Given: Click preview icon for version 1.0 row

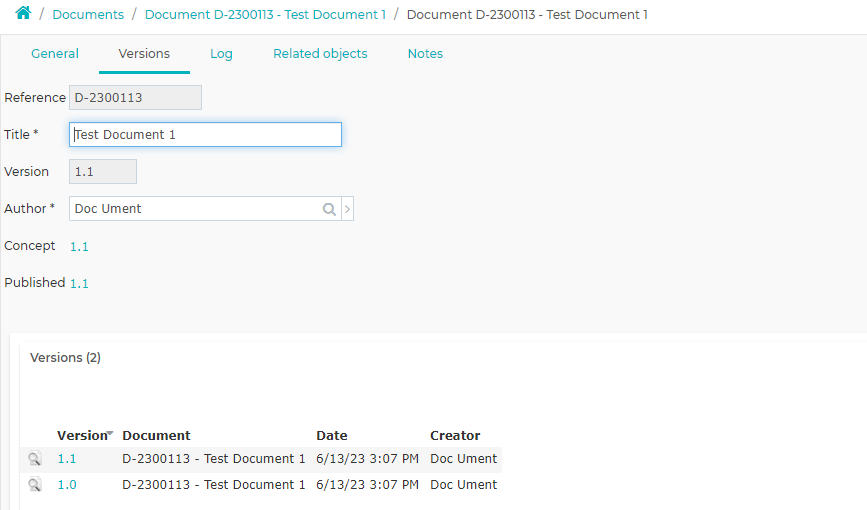Looking at the screenshot, I should [35, 485].
